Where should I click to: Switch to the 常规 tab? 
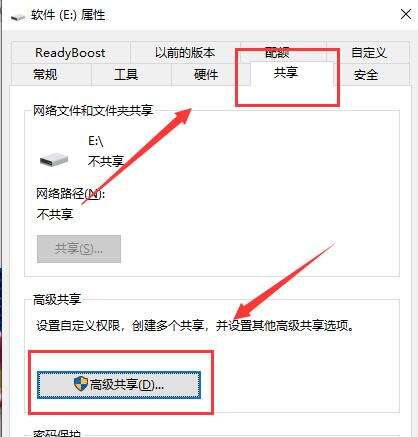click(x=45, y=74)
